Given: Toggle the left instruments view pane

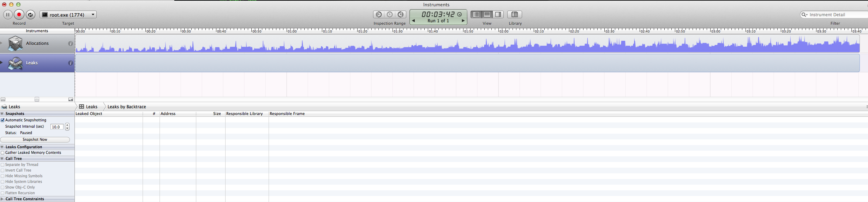Looking at the screenshot, I should (x=476, y=15).
